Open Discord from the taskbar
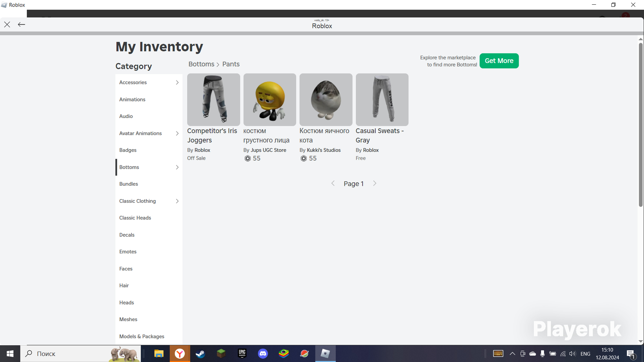This screenshot has height=362, width=644. (x=263, y=354)
